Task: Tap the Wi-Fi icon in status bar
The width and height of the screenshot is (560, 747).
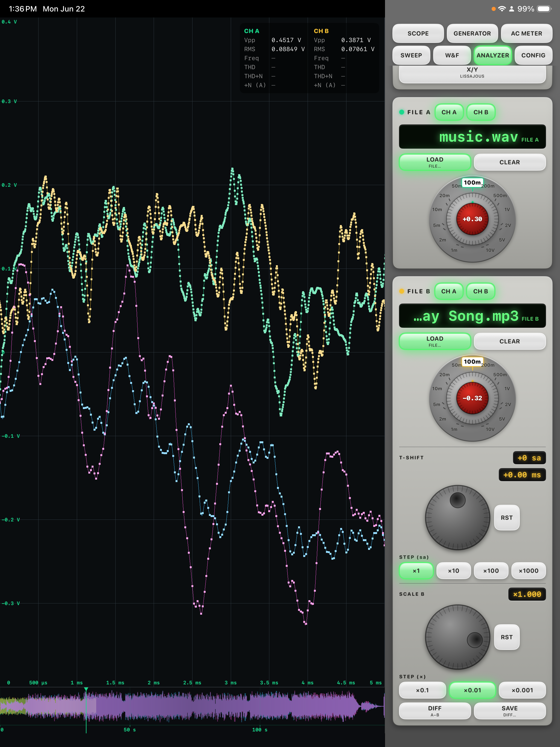Action: point(502,9)
